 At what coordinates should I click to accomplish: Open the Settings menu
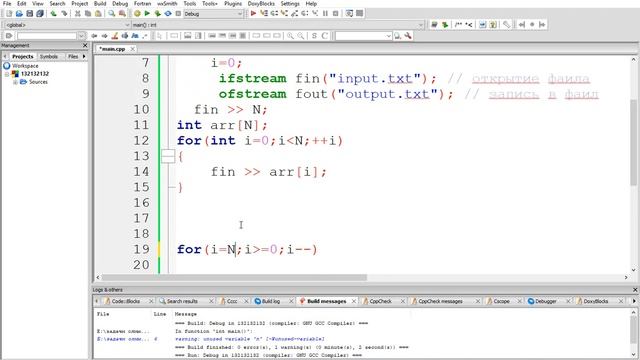(x=290, y=3)
